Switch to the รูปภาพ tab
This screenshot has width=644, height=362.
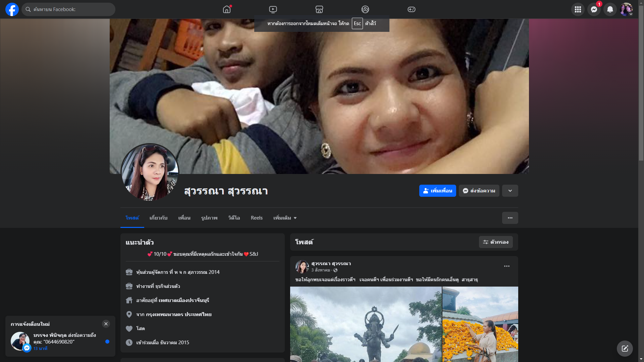[209, 218]
